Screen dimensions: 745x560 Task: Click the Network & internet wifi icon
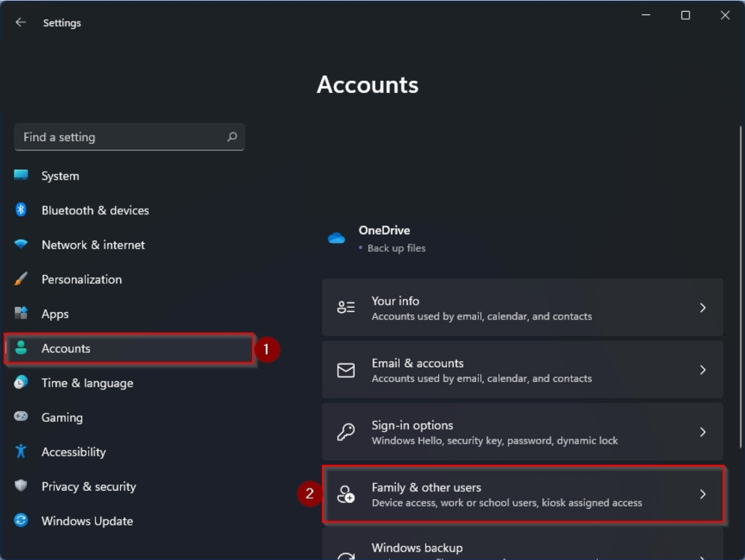point(21,244)
